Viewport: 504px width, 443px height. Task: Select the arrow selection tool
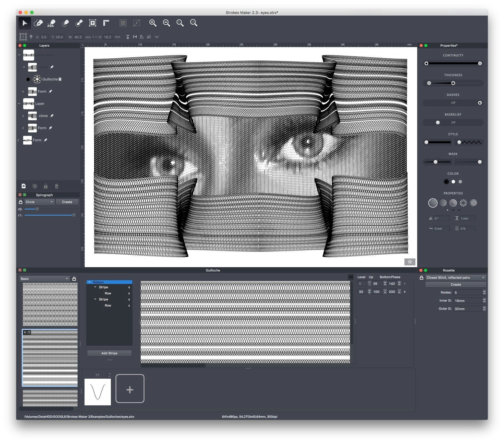(25, 23)
